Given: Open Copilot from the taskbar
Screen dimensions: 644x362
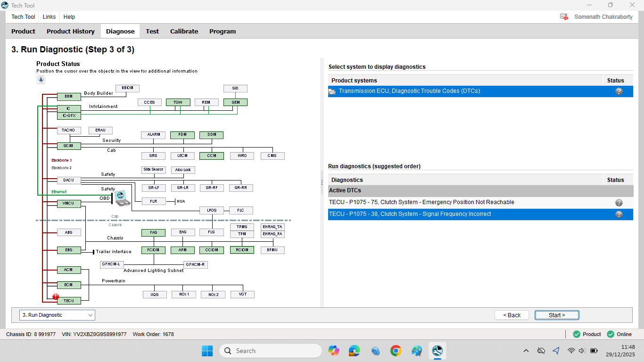Looking at the screenshot, I should pos(334,351).
